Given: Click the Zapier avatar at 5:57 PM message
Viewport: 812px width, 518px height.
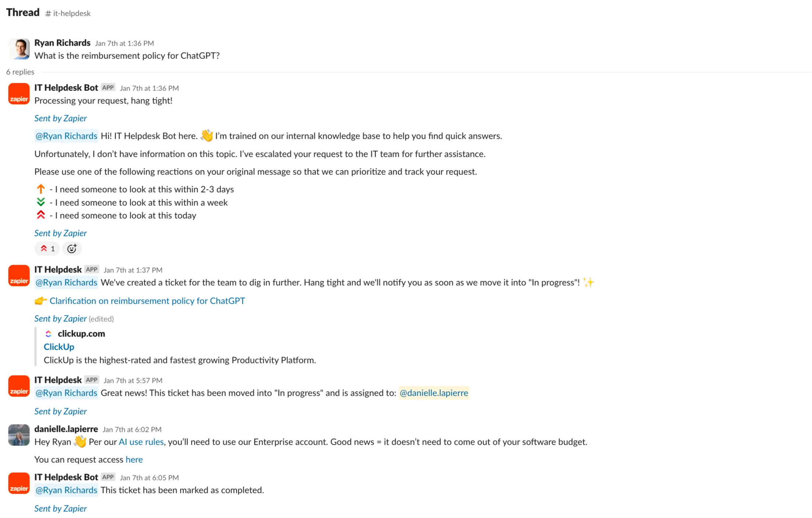Looking at the screenshot, I should click(19, 386).
